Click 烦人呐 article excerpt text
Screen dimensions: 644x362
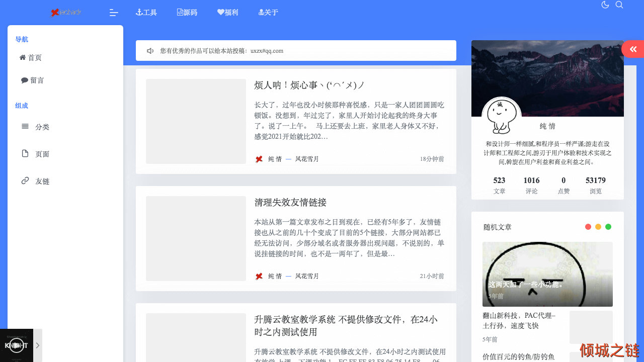click(350, 121)
